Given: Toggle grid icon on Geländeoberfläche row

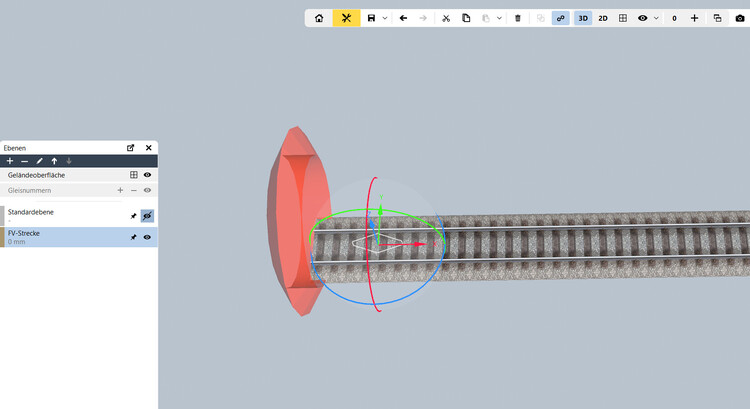Looking at the screenshot, I should coord(134,175).
